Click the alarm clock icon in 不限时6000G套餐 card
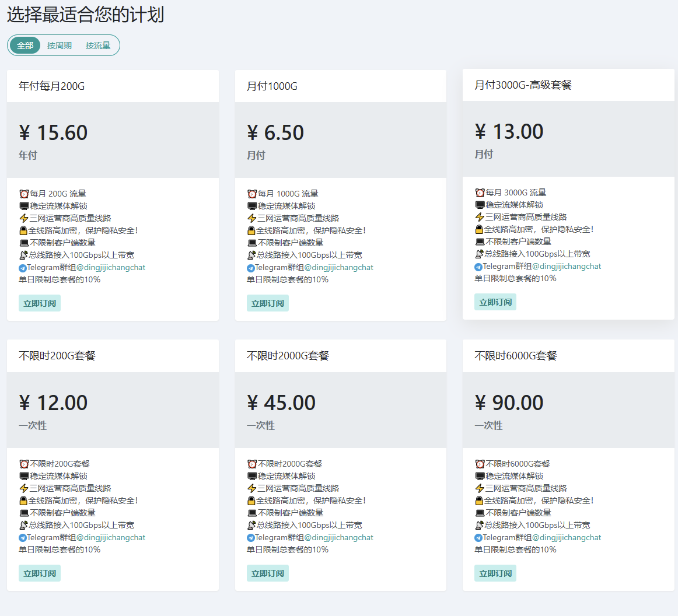This screenshot has height=616, width=678. [480, 464]
